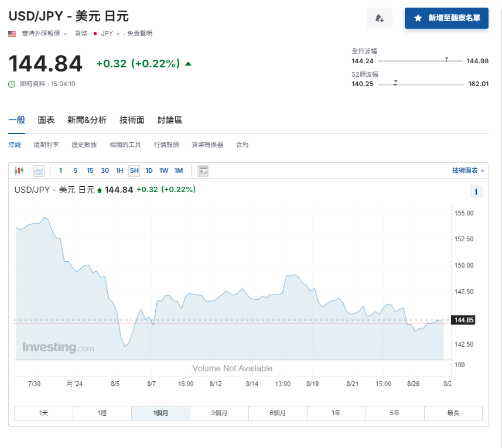The image size is (502, 448).
Task: Click the US flag icon under the title
Action: tap(12, 33)
